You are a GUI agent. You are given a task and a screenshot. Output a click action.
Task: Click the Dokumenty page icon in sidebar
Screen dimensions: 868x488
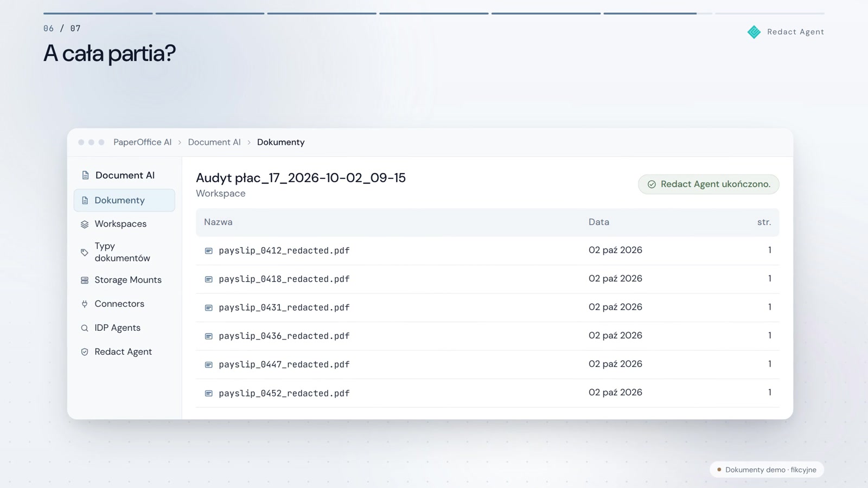pyautogui.click(x=85, y=201)
